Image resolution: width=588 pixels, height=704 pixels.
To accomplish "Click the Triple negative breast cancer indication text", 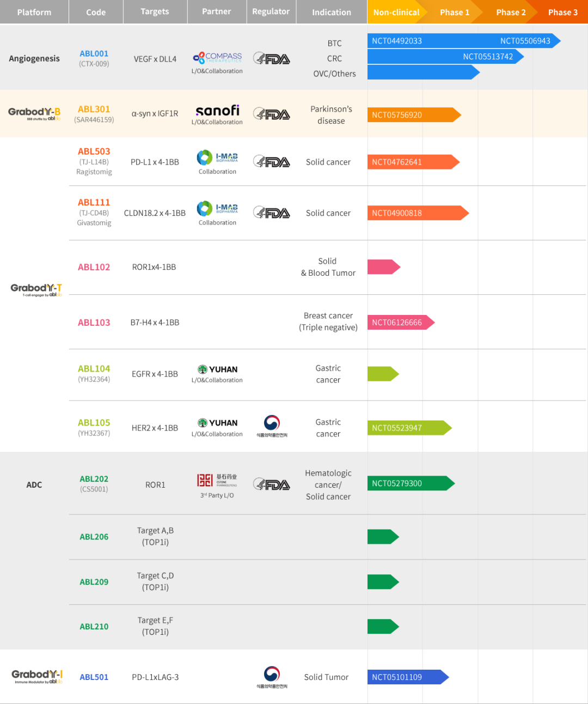I will tap(328, 322).
